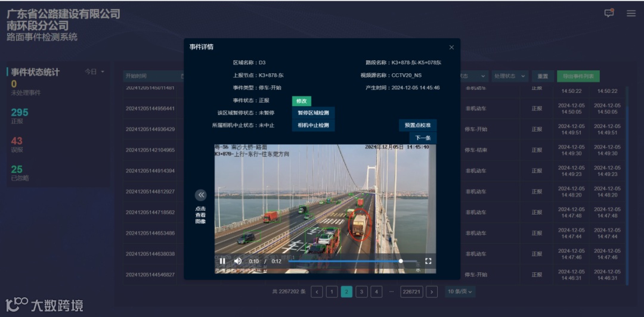Click the table's vertical scrollbar
This screenshot has height=317, width=644.
tap(627, 185)
